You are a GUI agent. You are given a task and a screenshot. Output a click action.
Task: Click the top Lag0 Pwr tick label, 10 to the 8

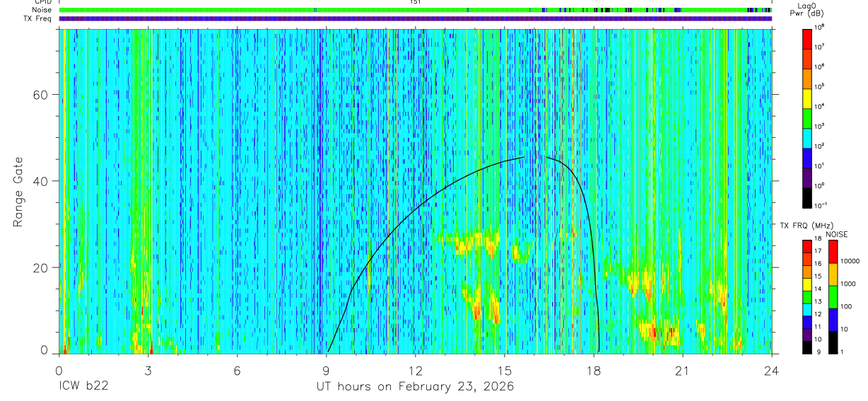[820, 27]
